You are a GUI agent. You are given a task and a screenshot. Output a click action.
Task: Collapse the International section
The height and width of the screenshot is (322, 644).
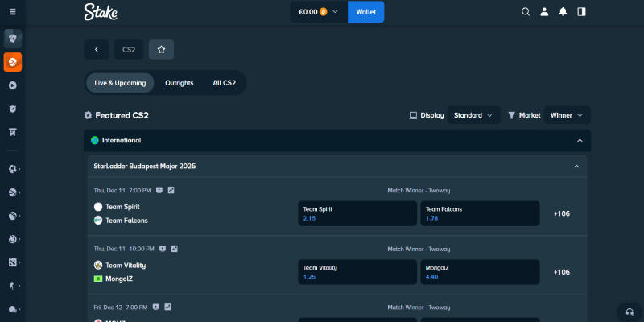click(x=580, y=140)
